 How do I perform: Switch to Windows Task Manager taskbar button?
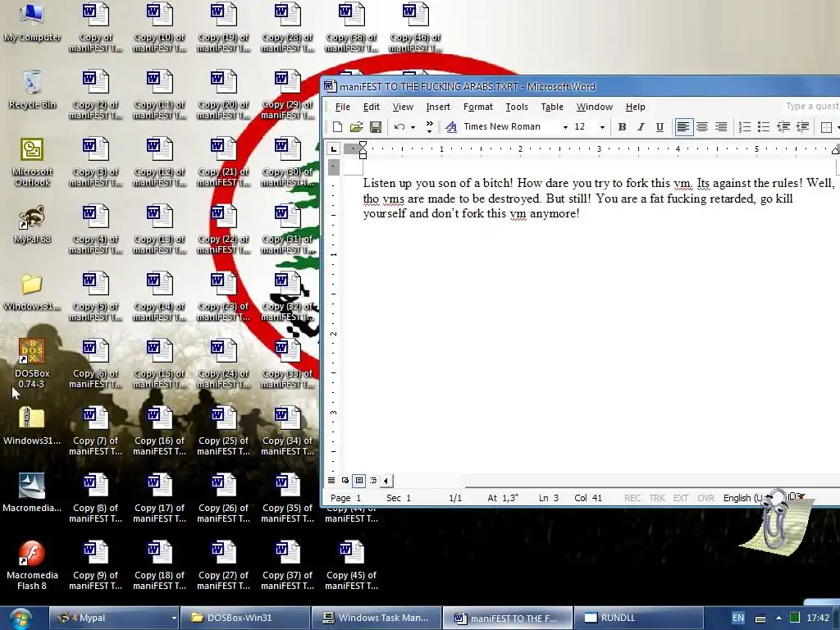coord(377,618)
